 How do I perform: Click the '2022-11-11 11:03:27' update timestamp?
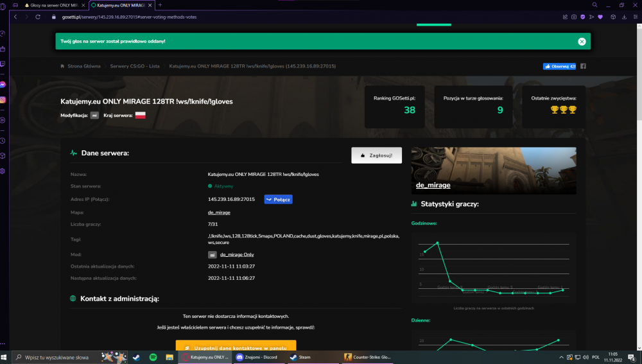[x=231, y=266]
